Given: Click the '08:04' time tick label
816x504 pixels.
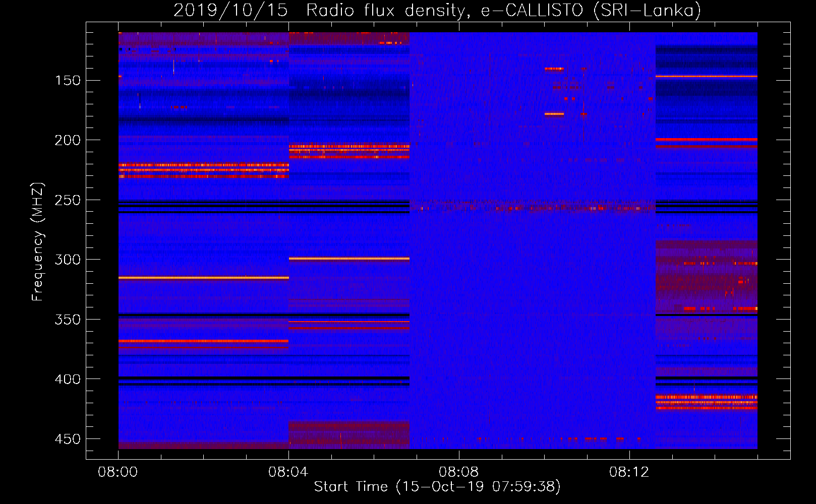Looking at the screenshot, I should [x=288, y=472].
